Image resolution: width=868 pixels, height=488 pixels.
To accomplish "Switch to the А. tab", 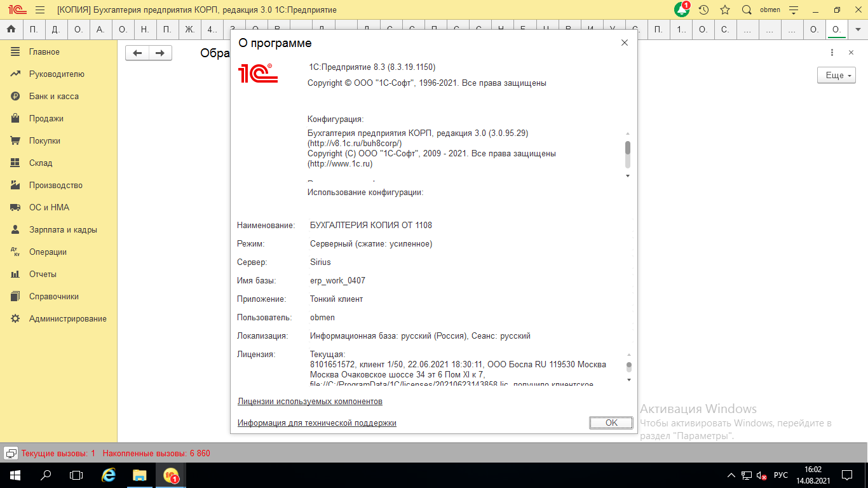I will [x=100, y=29].
